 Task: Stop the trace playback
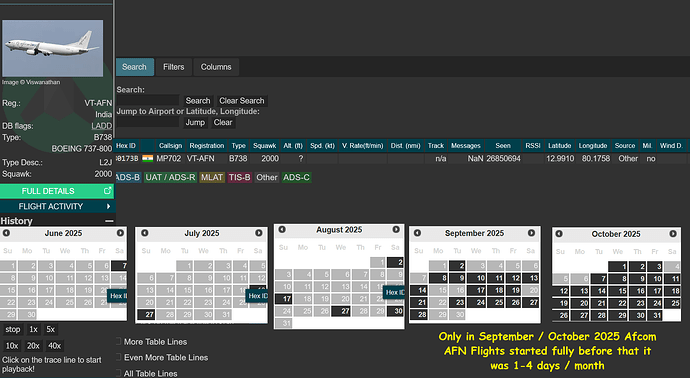tap(13, 329)
